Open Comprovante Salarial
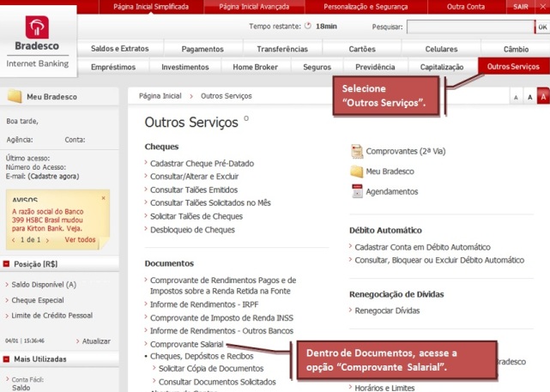This screenshot has width=550, height=392. 186,344
